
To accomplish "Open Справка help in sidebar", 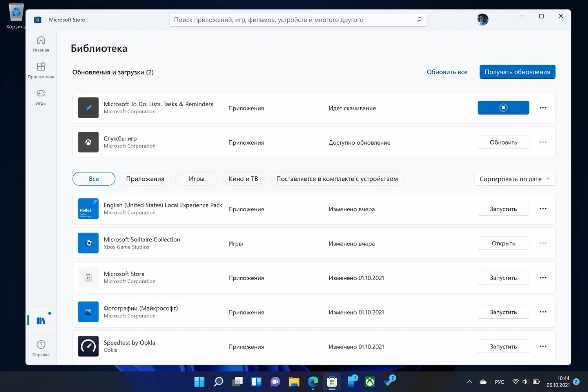I will pyautogui.click(x=41, y=348).
